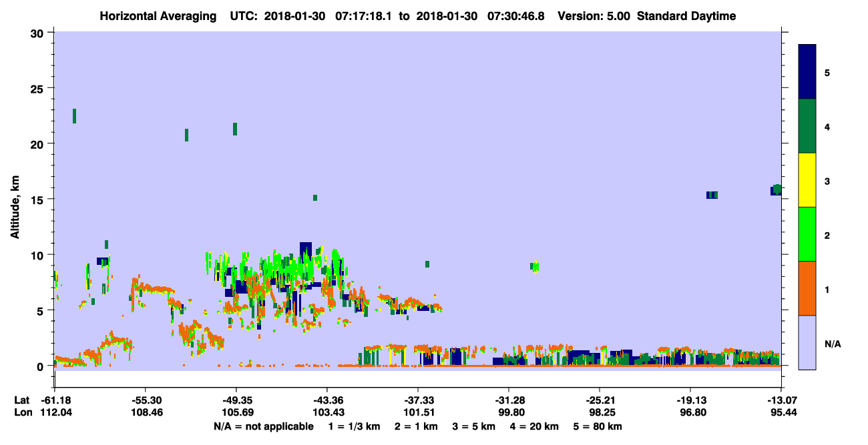This screenshot has width=868, height=445.
Task: Click the latitude value -49.35
Action: (x=236, y=400)
